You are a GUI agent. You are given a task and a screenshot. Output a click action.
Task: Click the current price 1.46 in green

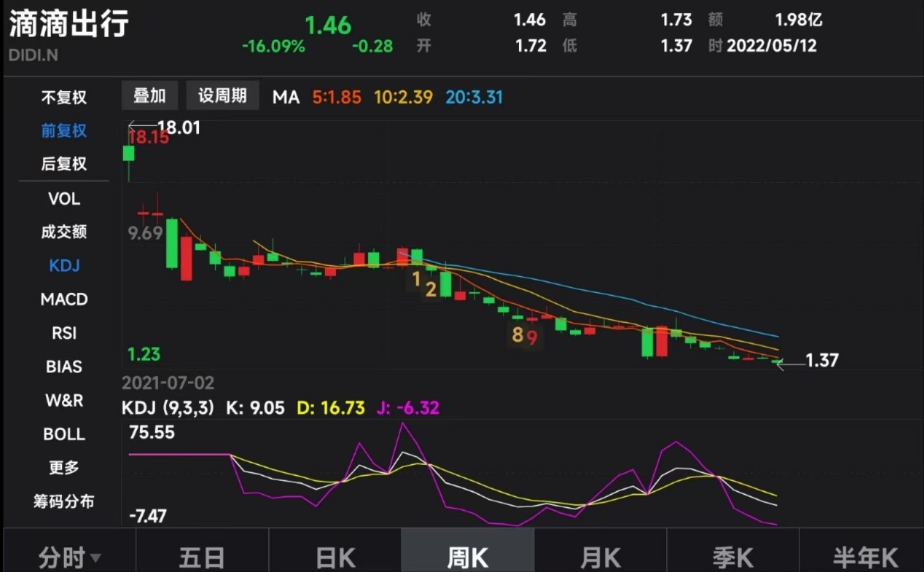tap(328, 25)
